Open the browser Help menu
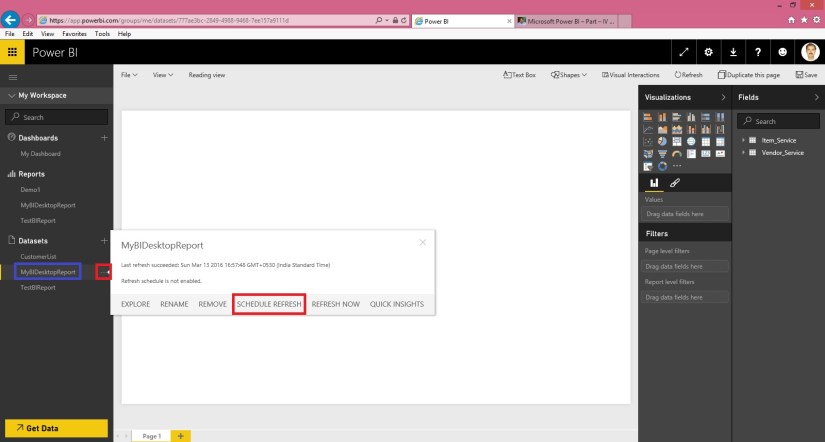This screenshot has height=442, width=825. pos(124,34)
